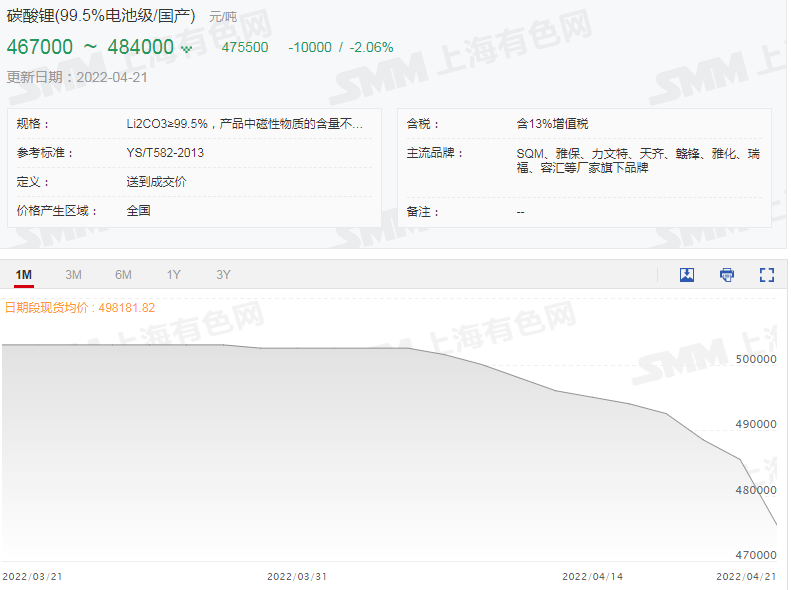Image resolution: width=791 pixels, height=590 pixels.
Task: Click the truncated Li2CO3≥99.5% specification text
Action: tap(244, 124)
